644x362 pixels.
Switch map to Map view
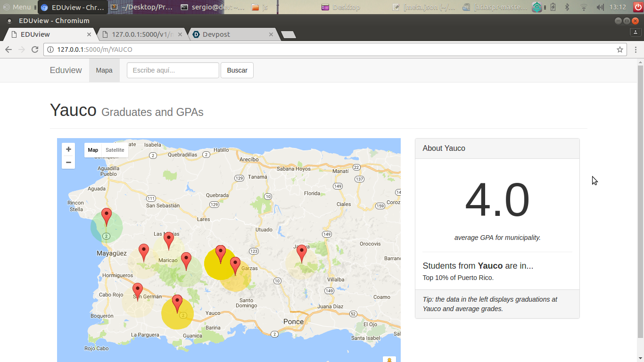93,150
